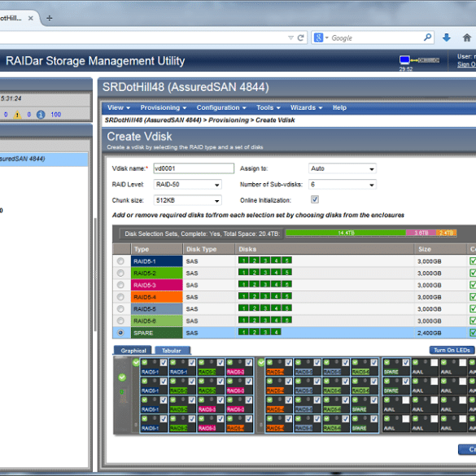
Task: Open the Chunk size dropdown
Action: coord(188,200)
